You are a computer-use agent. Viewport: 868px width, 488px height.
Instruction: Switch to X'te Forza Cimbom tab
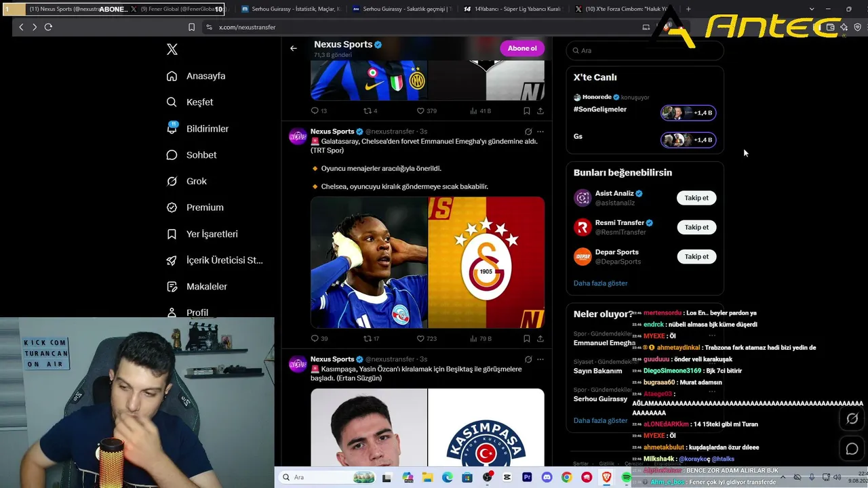tap(625, 9)
